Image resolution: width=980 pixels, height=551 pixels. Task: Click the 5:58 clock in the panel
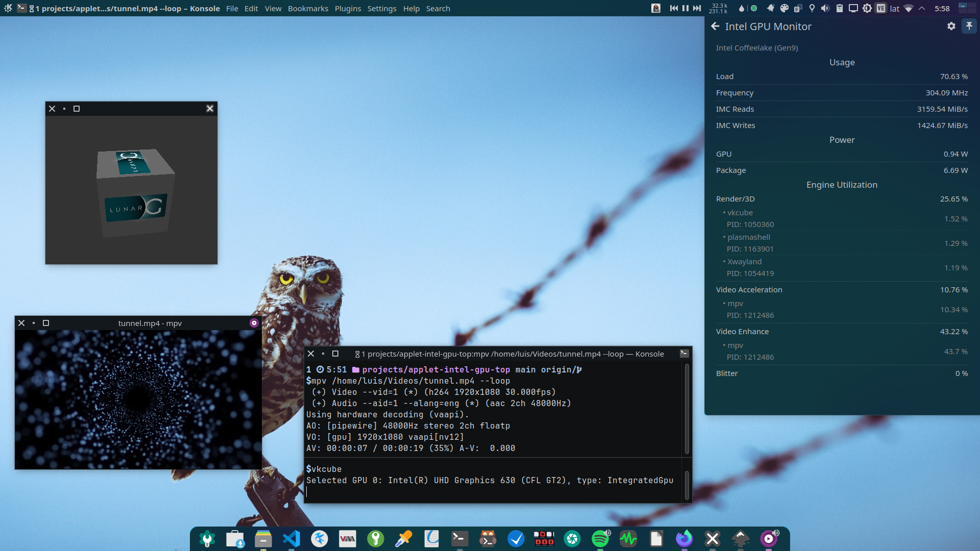(942, 9)
